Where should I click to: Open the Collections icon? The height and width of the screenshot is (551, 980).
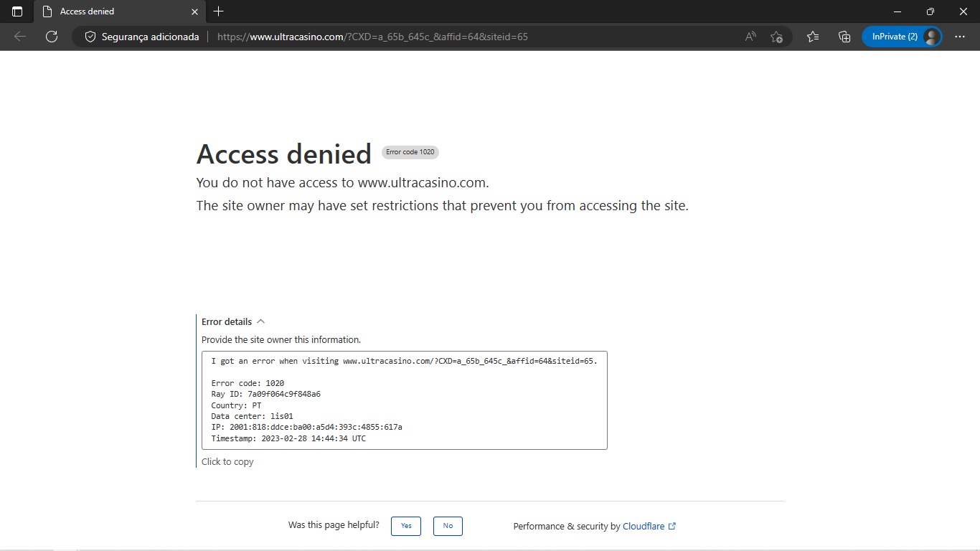844,37
